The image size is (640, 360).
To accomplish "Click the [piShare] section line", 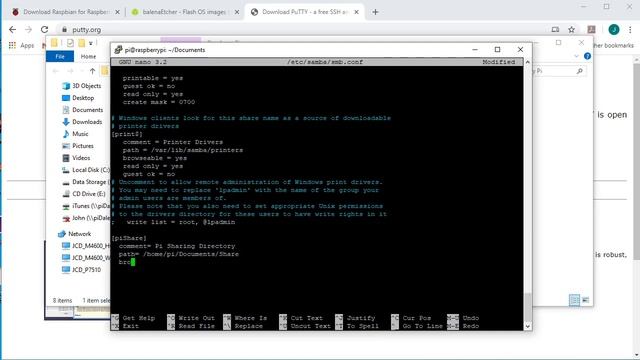I will [129, 238].
